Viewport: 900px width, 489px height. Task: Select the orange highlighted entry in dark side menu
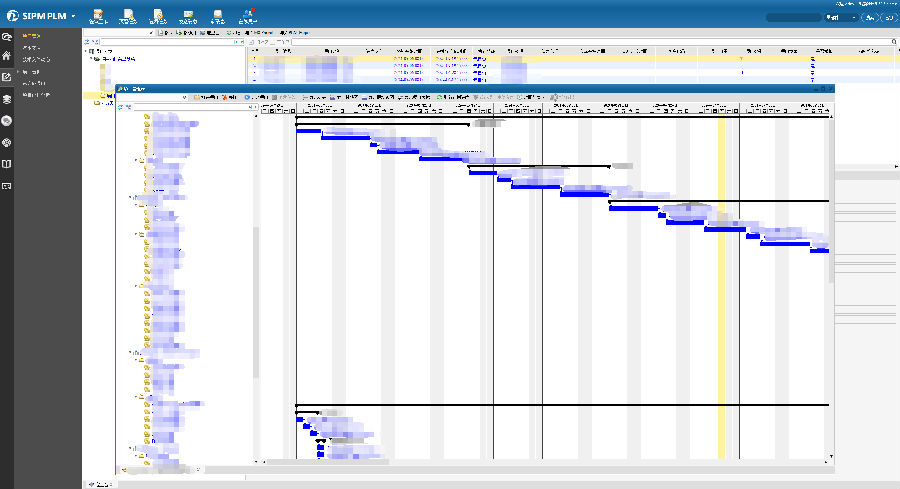click(x=32, y=36)
